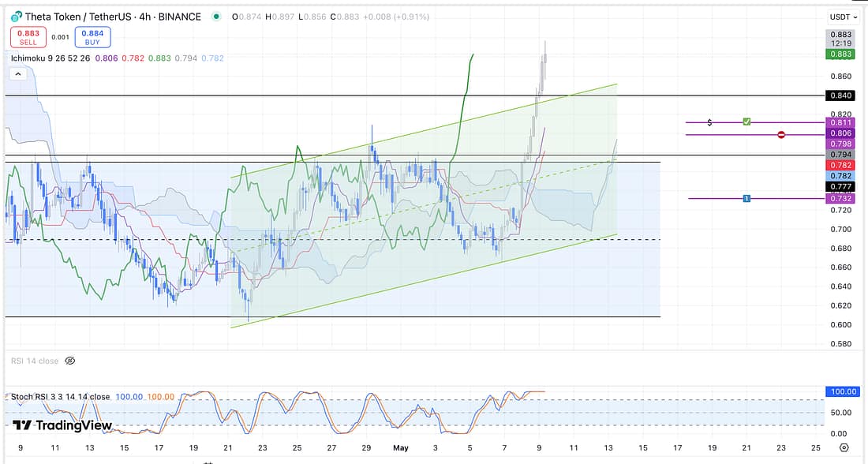Screen dimensions: 868x464
Task: Click the Theta Token coin logo
Action: (17, 17)
